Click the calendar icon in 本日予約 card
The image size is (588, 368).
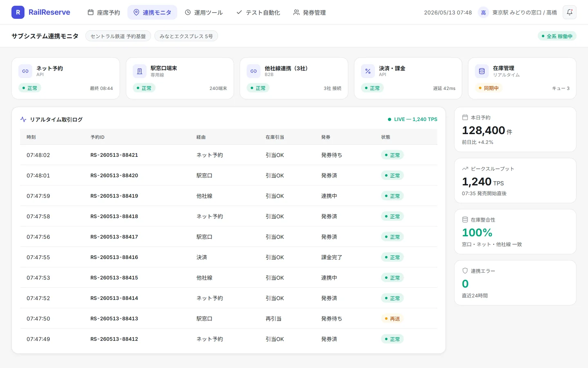click(465, 117)
